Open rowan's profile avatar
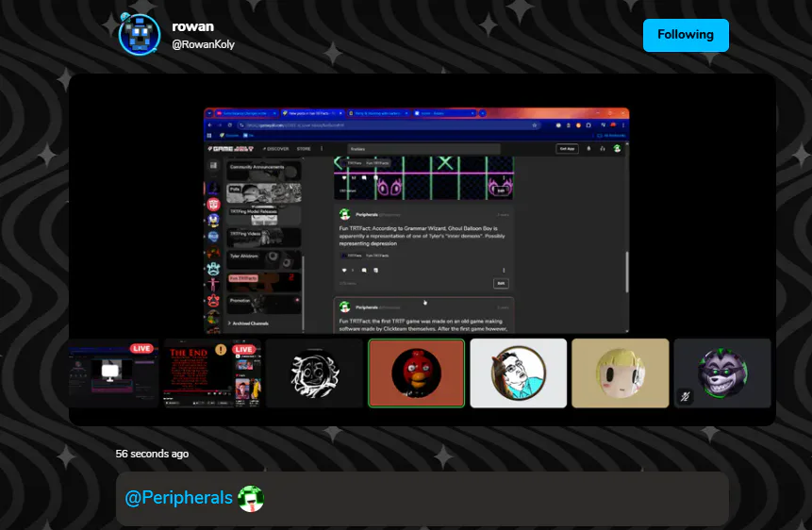The height and width of the screenshot is (530, 812). point(140,34)
